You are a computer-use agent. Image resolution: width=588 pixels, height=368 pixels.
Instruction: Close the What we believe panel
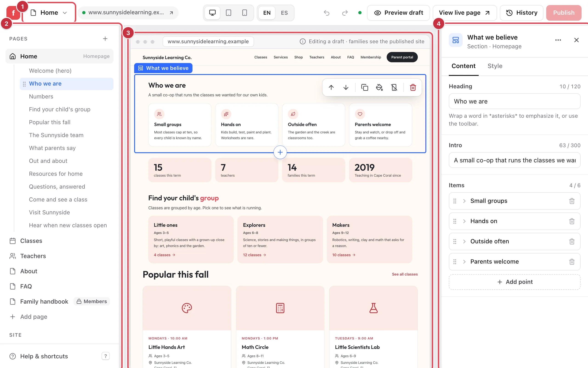coord(576,40)
